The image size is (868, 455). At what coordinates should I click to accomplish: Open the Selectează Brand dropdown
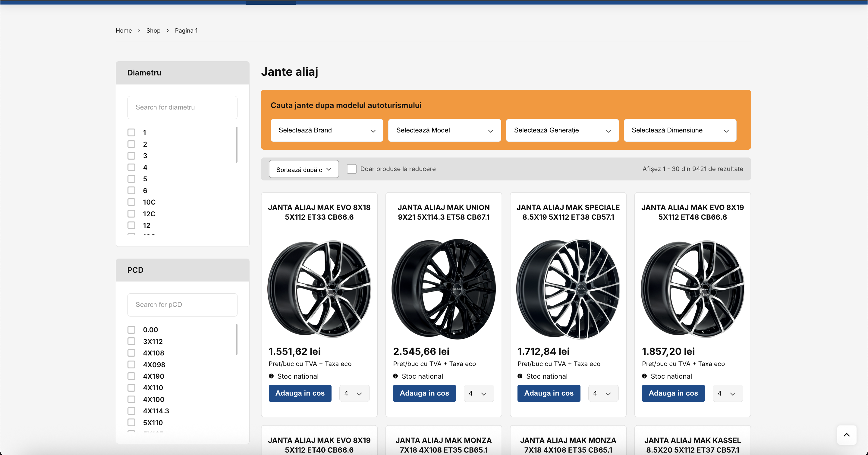(327, 130)
